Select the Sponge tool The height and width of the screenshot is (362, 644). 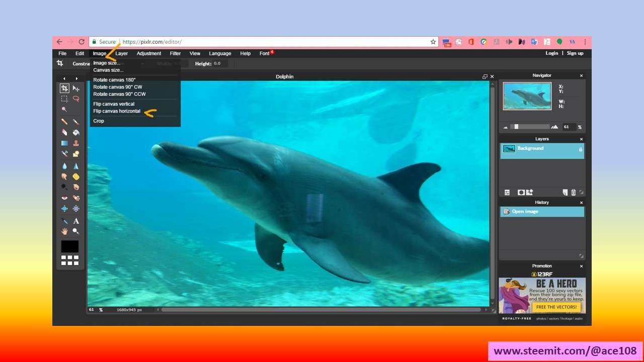76,176
